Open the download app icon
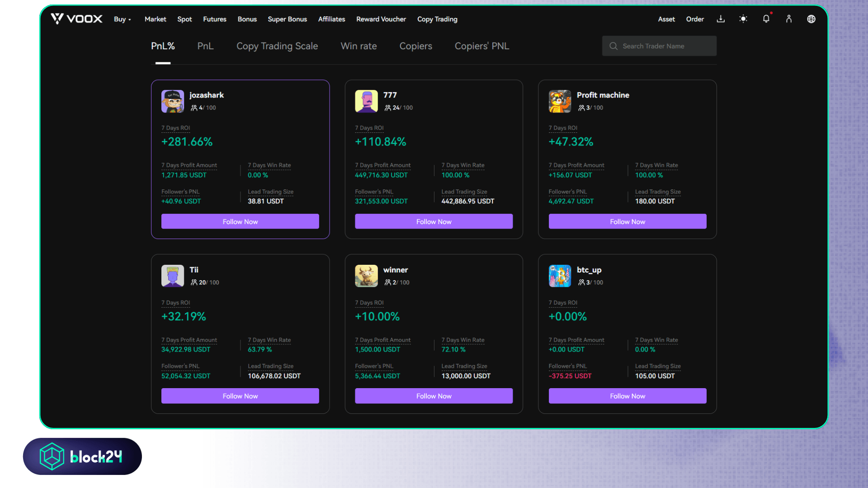 (x=721, y=19)
